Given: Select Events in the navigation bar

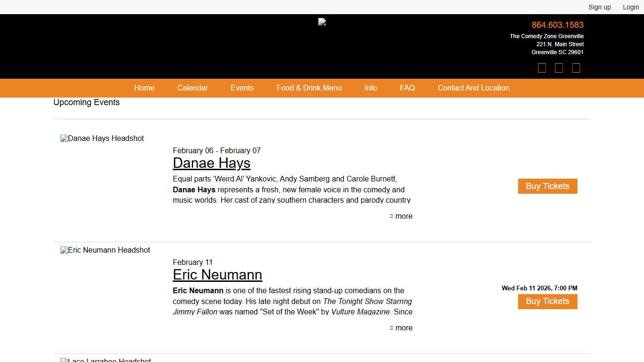Looking at the screenshot, I should pyautogui.click(x=242, y=88).
